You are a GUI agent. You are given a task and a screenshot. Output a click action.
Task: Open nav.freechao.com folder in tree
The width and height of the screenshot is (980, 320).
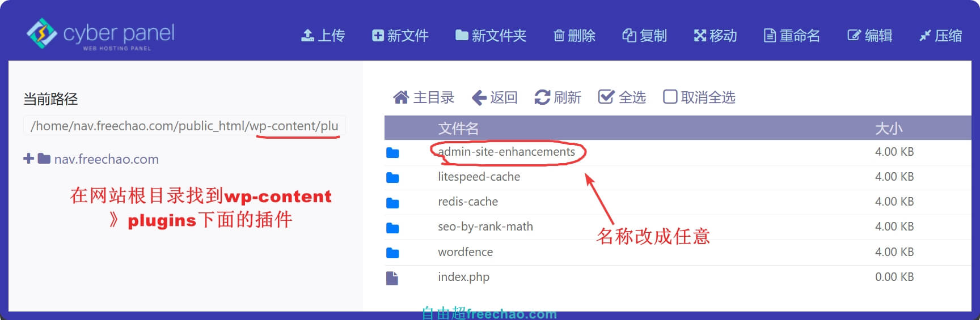pyautogui.click(x=107, y=159)
